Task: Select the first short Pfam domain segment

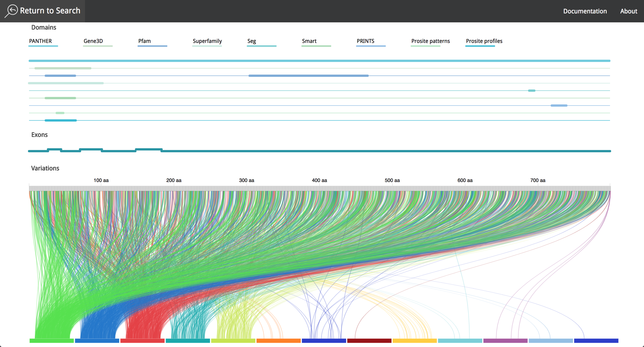Action: click(60, 76)
